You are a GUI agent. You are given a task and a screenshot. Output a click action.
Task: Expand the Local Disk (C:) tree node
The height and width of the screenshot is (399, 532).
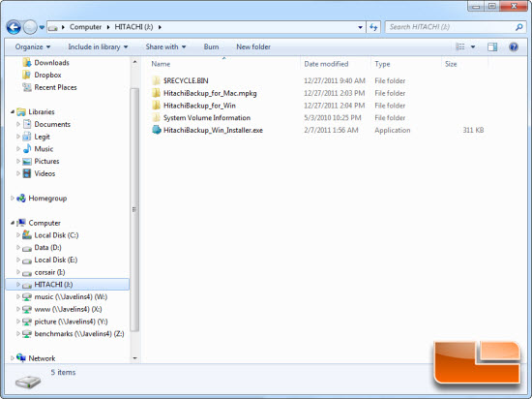coord(18,235)
